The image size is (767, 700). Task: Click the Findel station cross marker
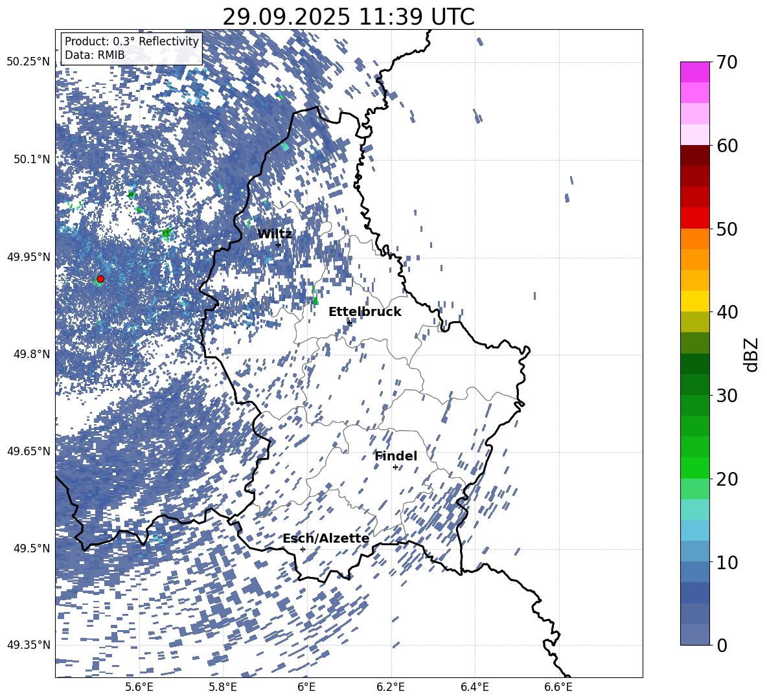[x=395, y=468]
